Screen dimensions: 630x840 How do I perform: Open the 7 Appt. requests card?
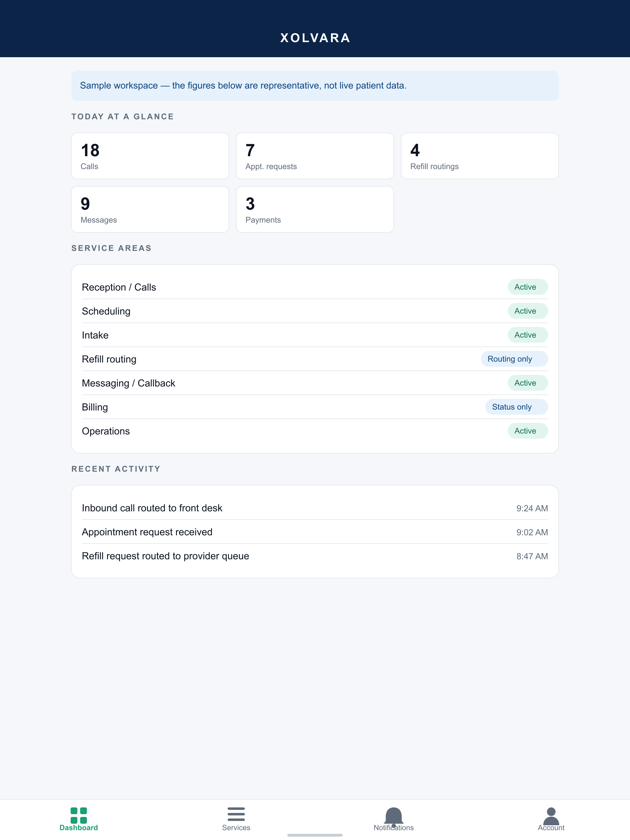pos(315,156)
